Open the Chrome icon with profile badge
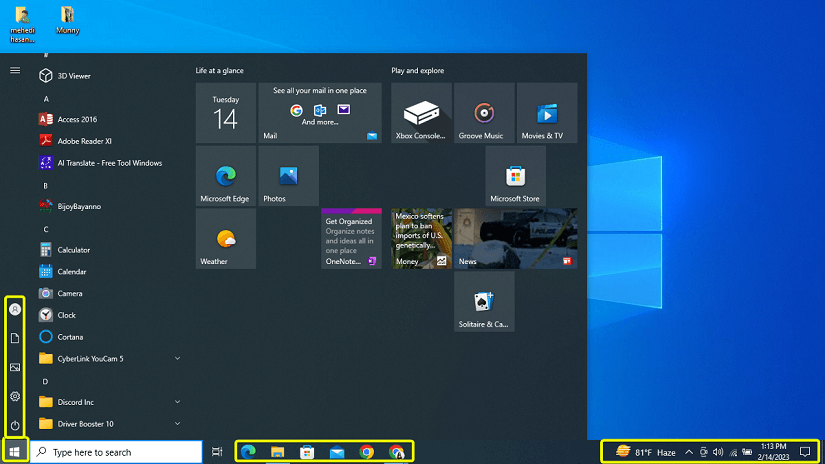825x464 pixels. tap(397, 452)
